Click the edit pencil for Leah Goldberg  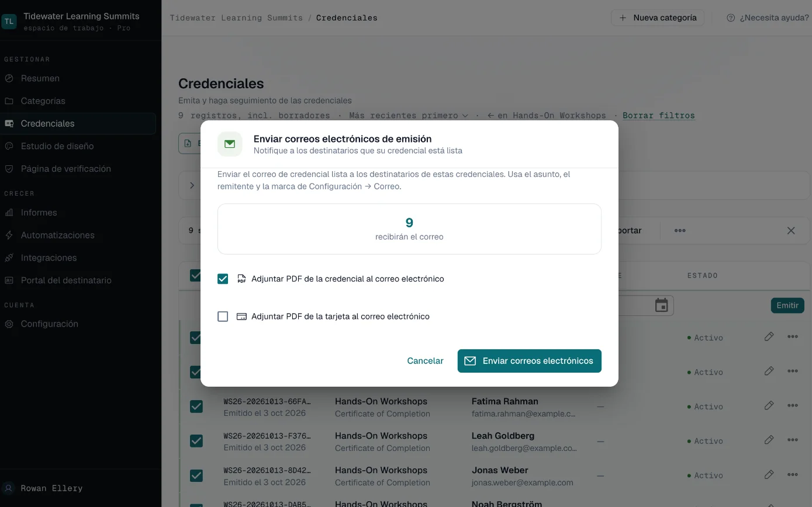(769, 440)
